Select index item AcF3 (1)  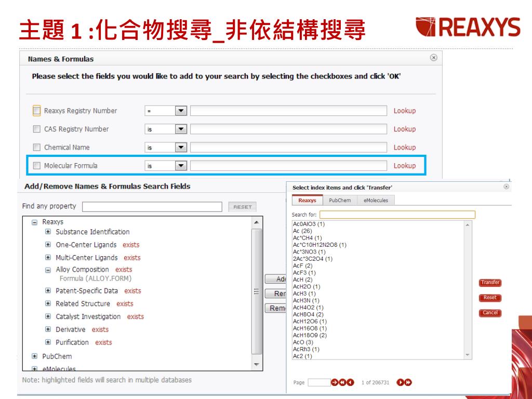304,272
